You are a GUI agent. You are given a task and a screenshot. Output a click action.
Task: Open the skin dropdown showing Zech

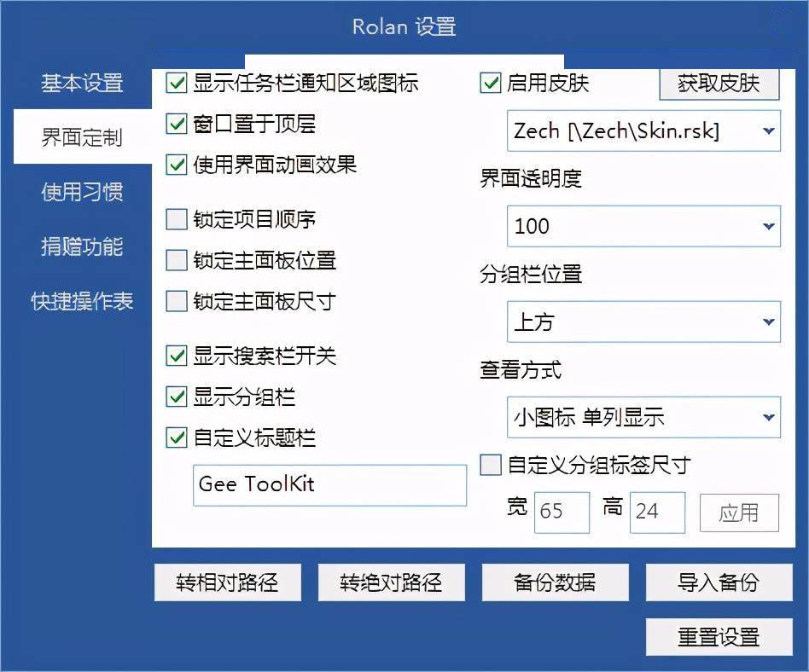coord(643,131)
